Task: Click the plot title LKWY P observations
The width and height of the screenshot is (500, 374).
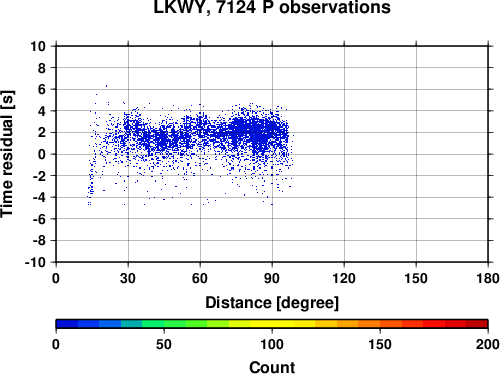Action: point(272,7)
